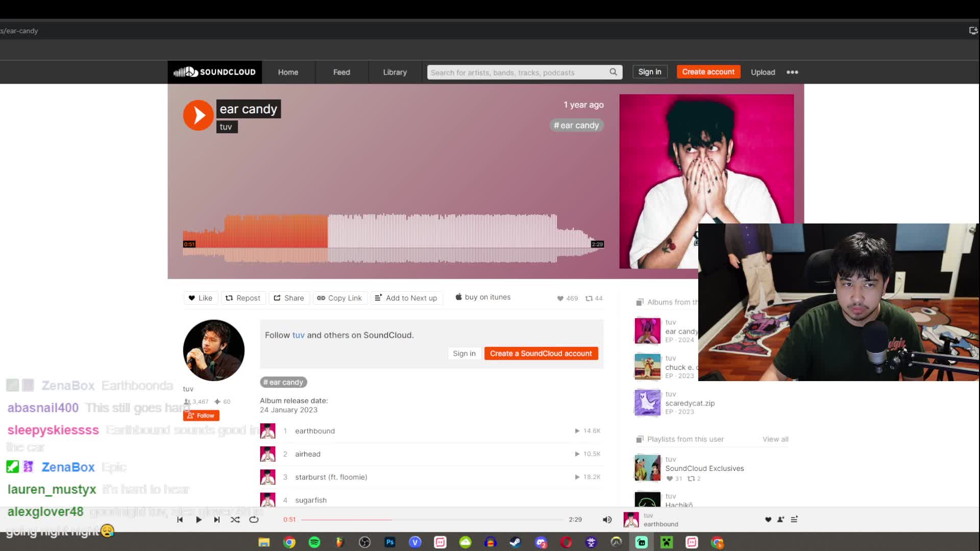Screen dimensions: 980x551
Task: Open SoundCloud Exclusives playlist
Action: [704, 468]
